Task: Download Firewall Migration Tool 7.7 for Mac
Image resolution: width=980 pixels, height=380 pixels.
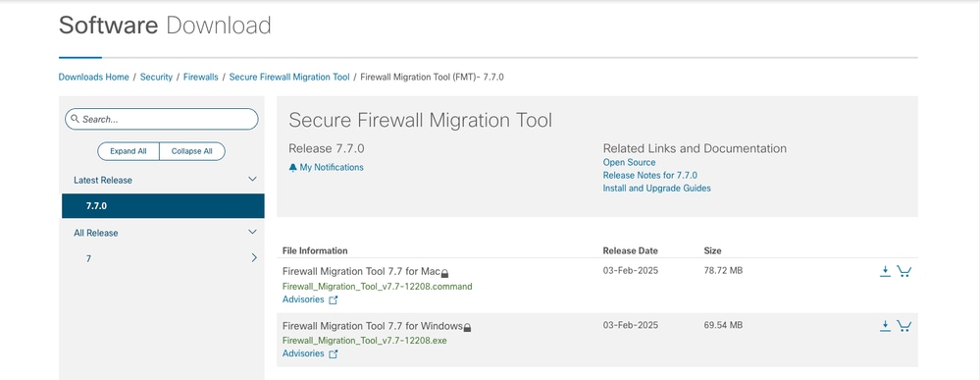Action: click(x=885, y=271)
